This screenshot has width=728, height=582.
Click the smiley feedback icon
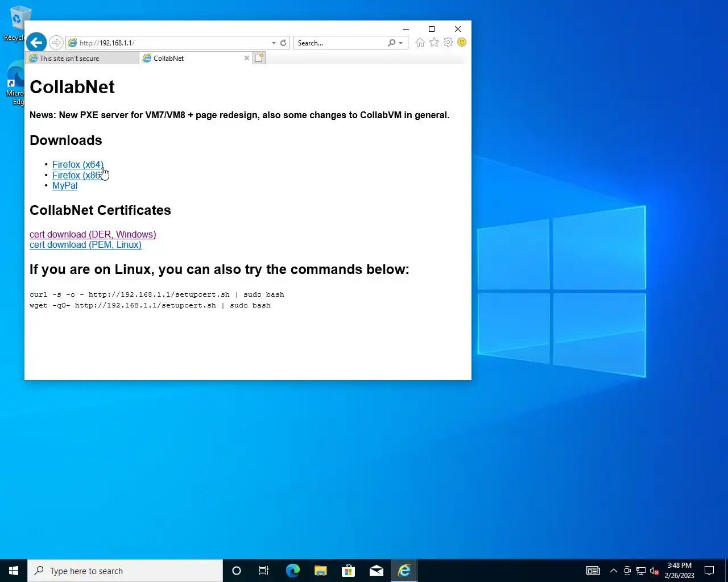[462, 43]
